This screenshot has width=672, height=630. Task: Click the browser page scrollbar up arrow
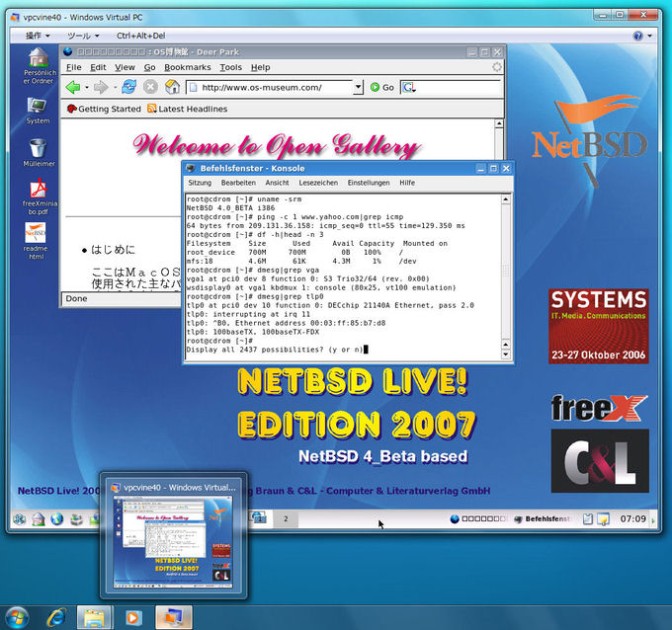tap(498, 123)
